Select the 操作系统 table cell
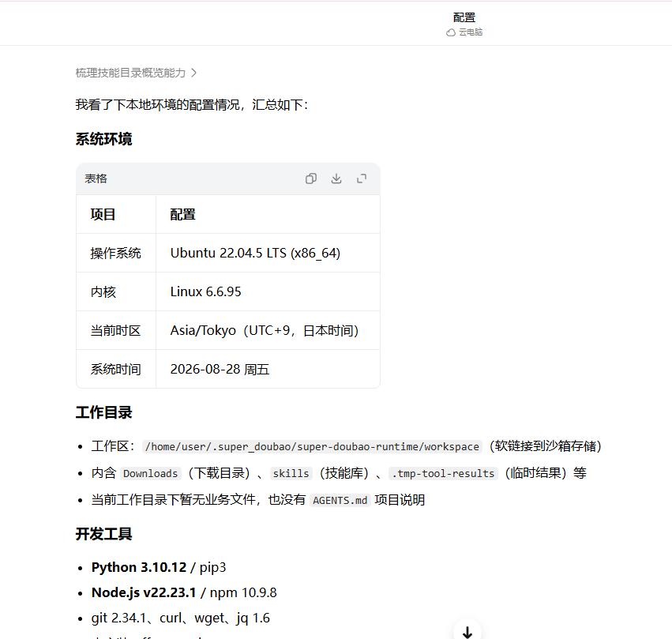The image size is (672, 639). 116,254
